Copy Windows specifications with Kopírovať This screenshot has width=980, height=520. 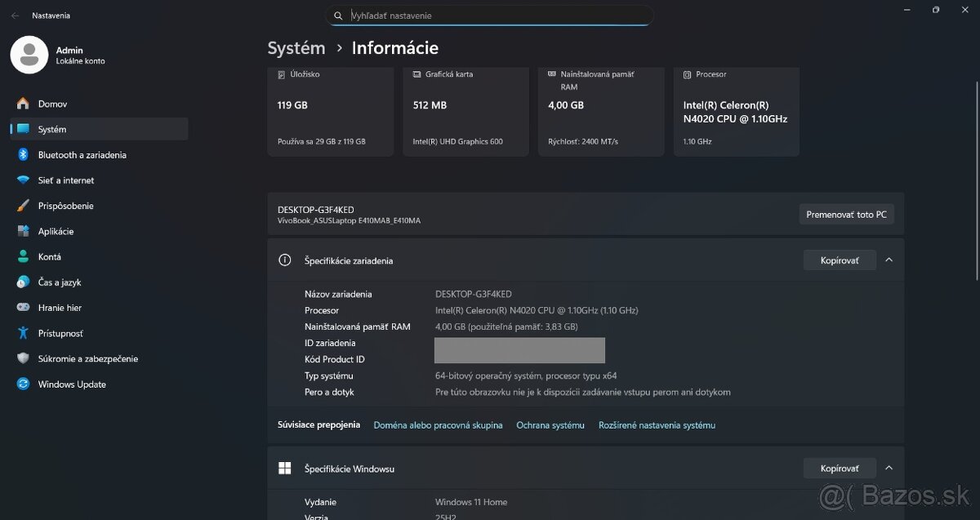coord(840,469)
